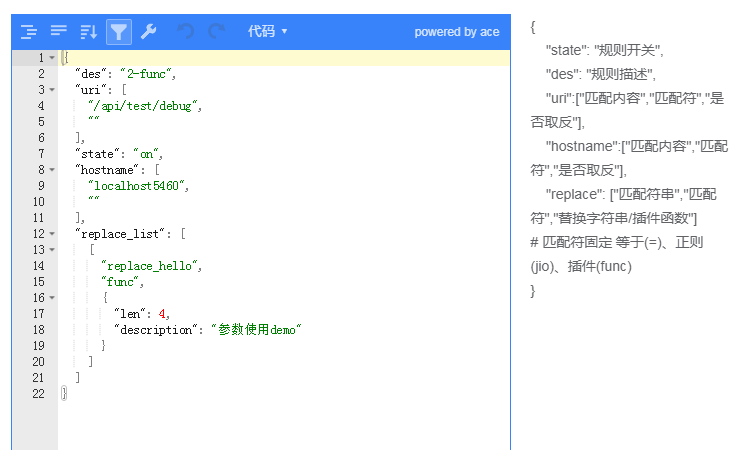Viewport: 743px width, 450px height.
Task: Click the len number value 4
Action: (162, 314)
